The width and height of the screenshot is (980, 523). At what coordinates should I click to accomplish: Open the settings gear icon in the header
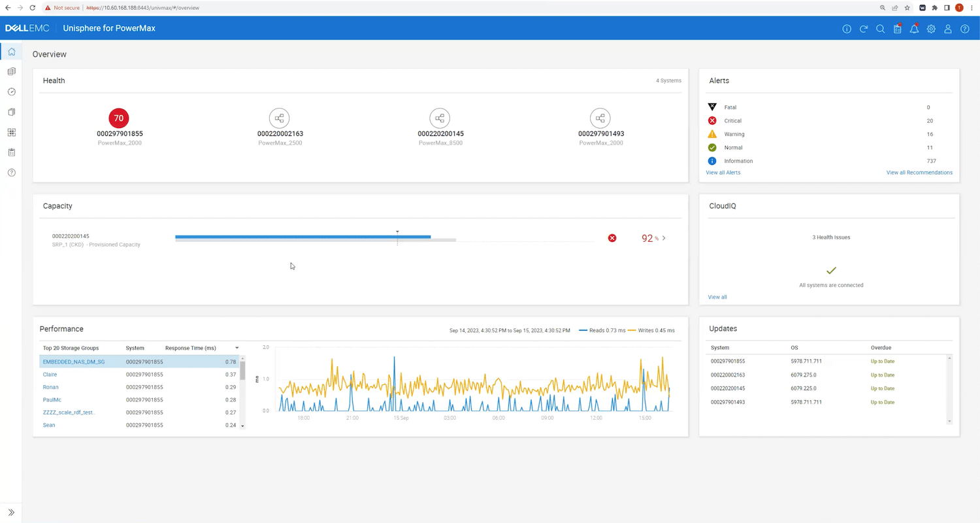(931, 29)
